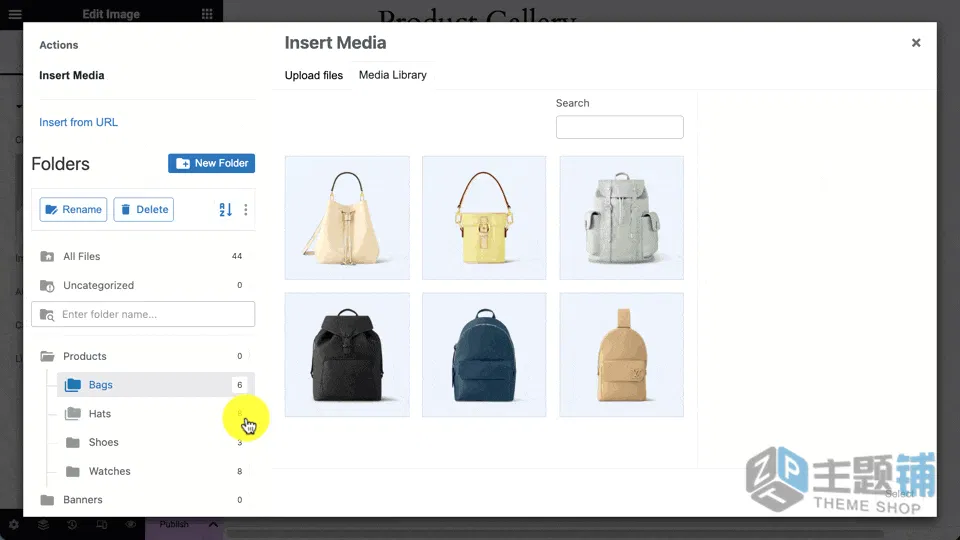
Task: Close the Insert Media dialog
Action: click(x=916, y=43)
